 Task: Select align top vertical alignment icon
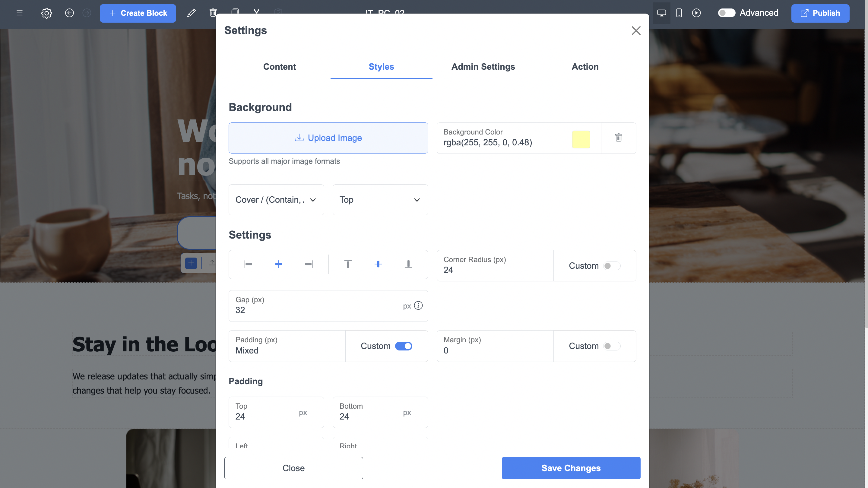[348, 264]
